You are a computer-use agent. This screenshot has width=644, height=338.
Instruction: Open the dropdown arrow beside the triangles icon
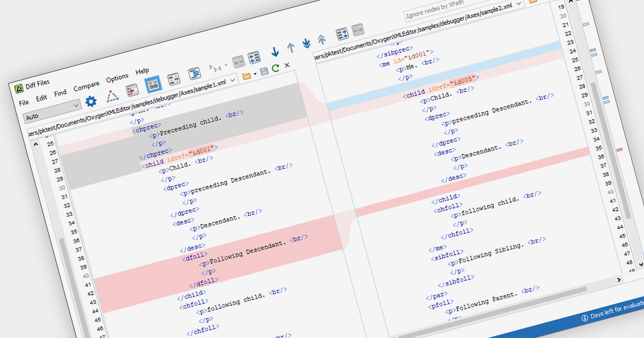(x=226, y=65)
